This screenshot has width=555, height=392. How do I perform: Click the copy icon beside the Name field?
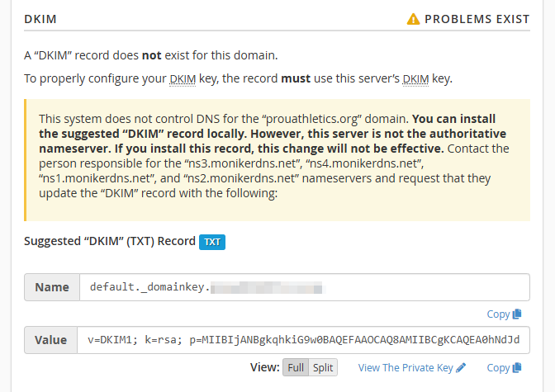[517, 314]
